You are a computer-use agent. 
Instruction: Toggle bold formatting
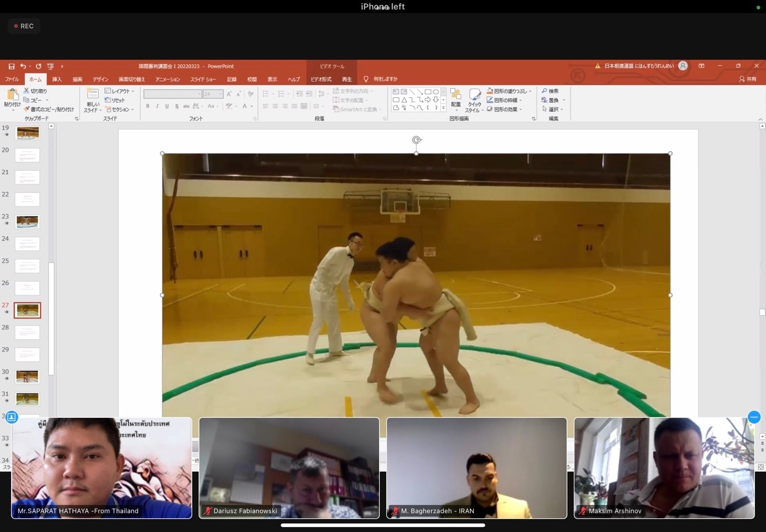(x=148, y=106)
